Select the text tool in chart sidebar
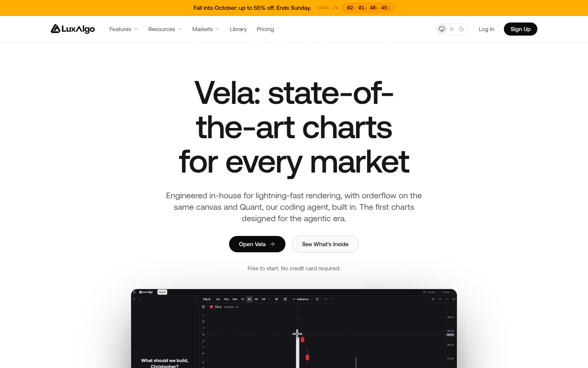 203,348
